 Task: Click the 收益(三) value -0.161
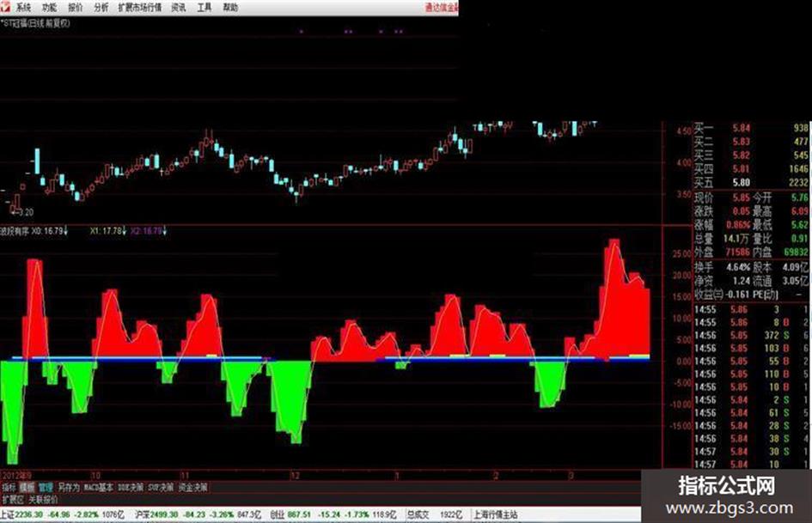point(738,295)
